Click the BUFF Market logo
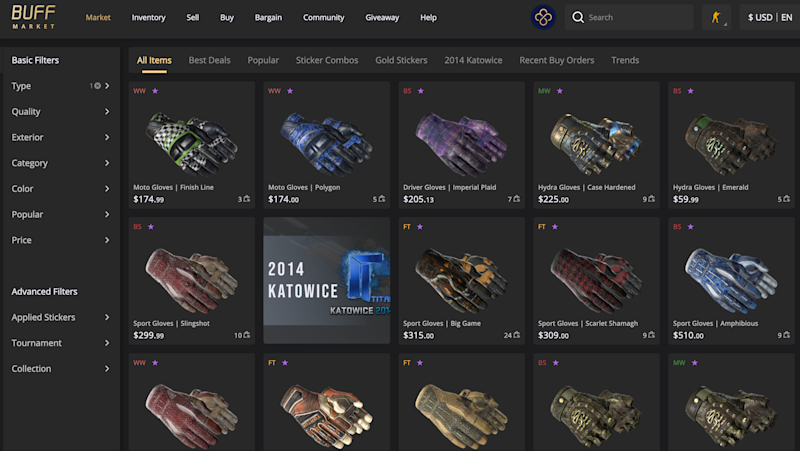The height and width of the screenshot is (451, 800). 33,17
